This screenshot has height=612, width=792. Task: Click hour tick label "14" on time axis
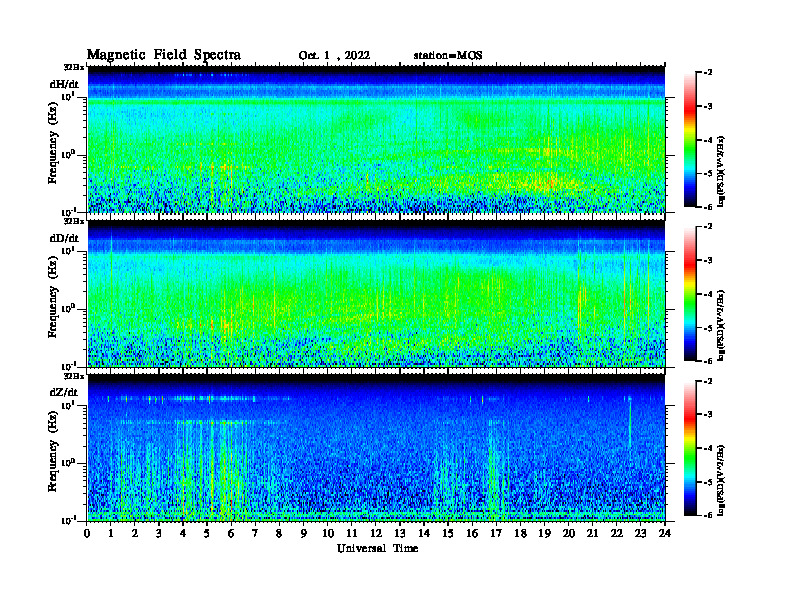click(424, 534)
